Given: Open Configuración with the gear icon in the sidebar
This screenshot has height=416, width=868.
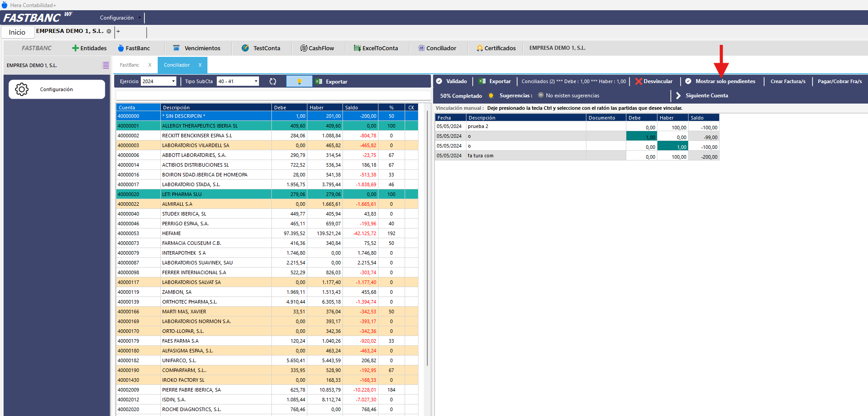Looking at the screenshot, I should (x=57, y=89).
